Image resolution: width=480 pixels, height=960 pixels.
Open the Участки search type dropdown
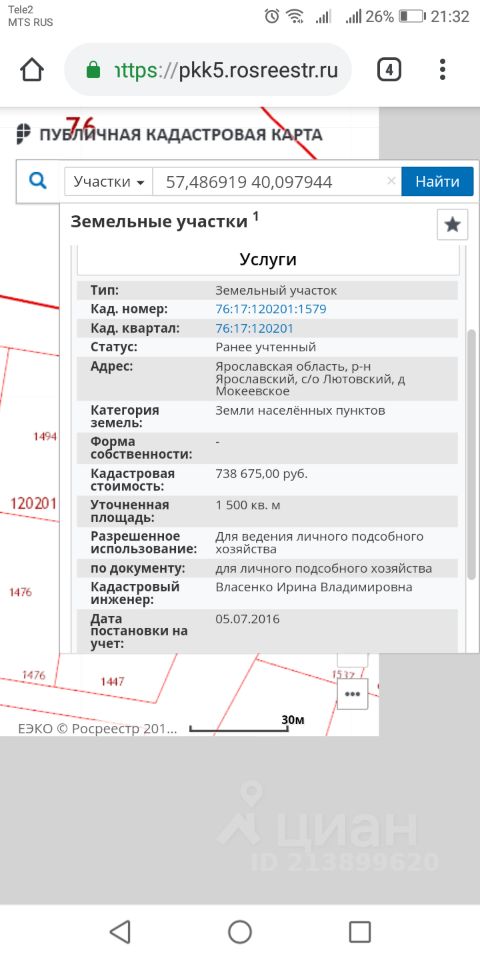pyautogui.click(x=108, y=182)
